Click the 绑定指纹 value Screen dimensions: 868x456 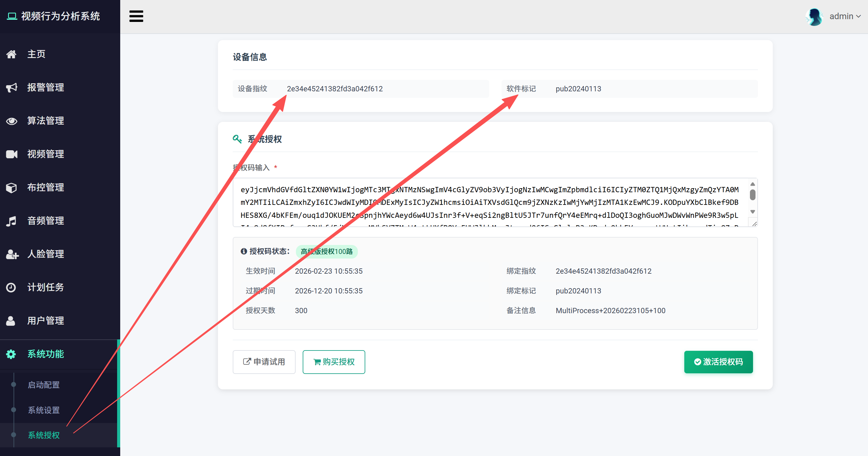pyautogui.click(x=604, y=271)
